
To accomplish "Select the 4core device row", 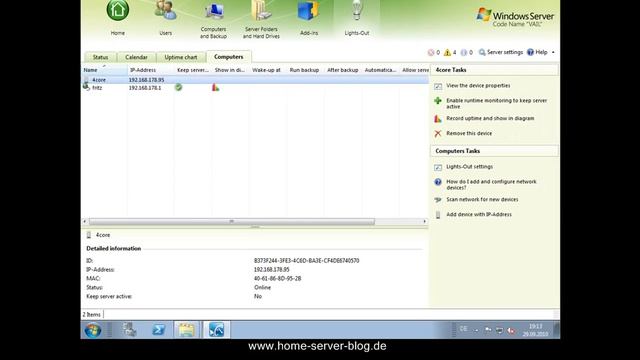I will 255,80.
